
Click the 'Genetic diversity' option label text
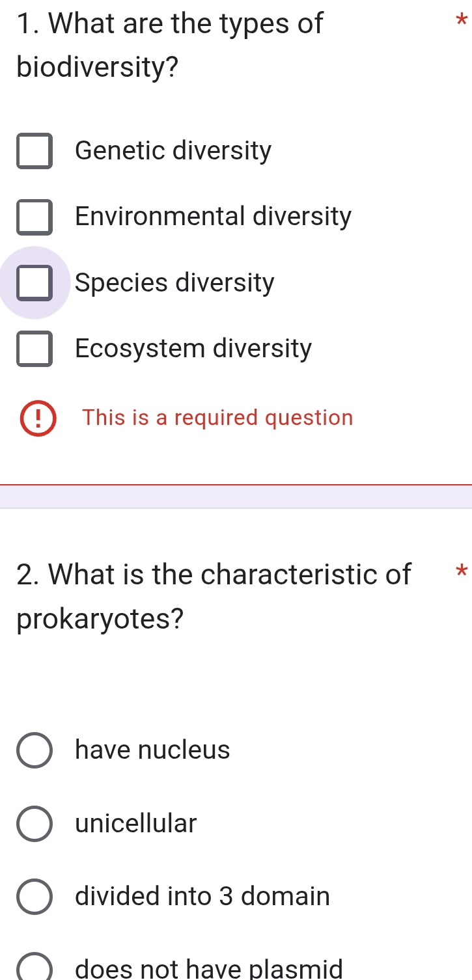tap(173, 151)
